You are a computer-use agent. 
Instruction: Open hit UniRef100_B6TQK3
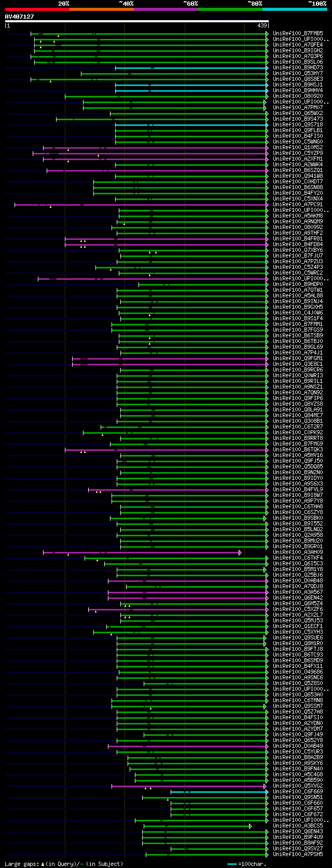point(298,449)
